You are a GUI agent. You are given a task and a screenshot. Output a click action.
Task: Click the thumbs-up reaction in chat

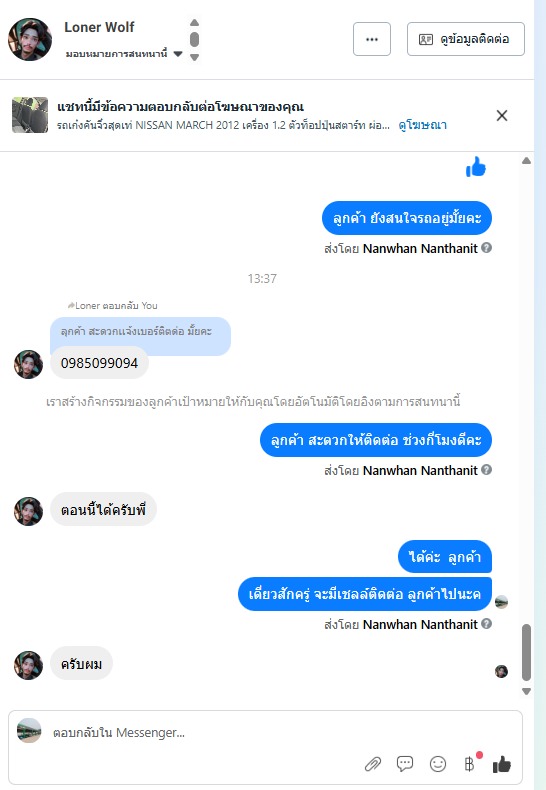click(x=475, y=167)
